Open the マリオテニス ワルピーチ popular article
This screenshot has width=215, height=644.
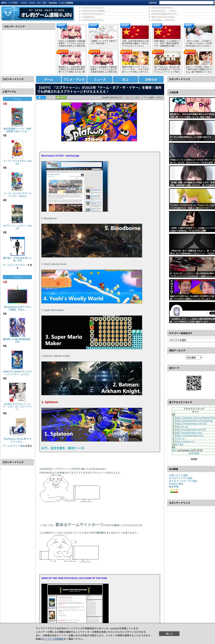[192, 198]
